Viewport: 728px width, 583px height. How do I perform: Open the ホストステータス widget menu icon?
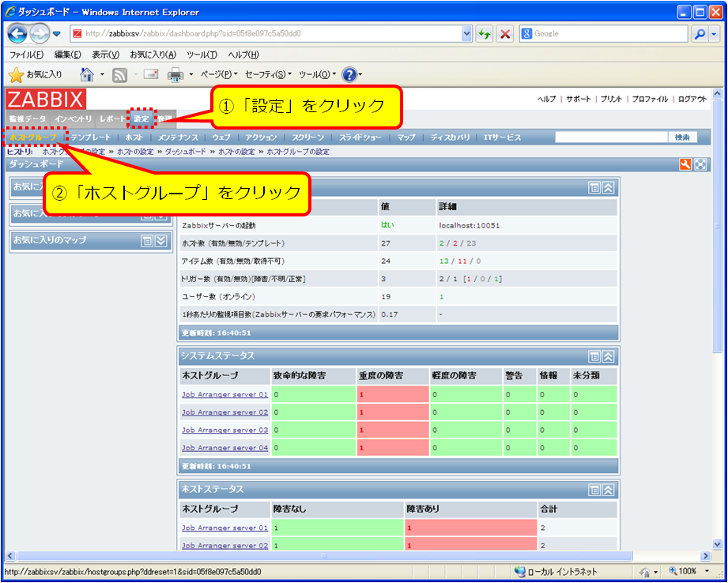click(x=594, y=490)
